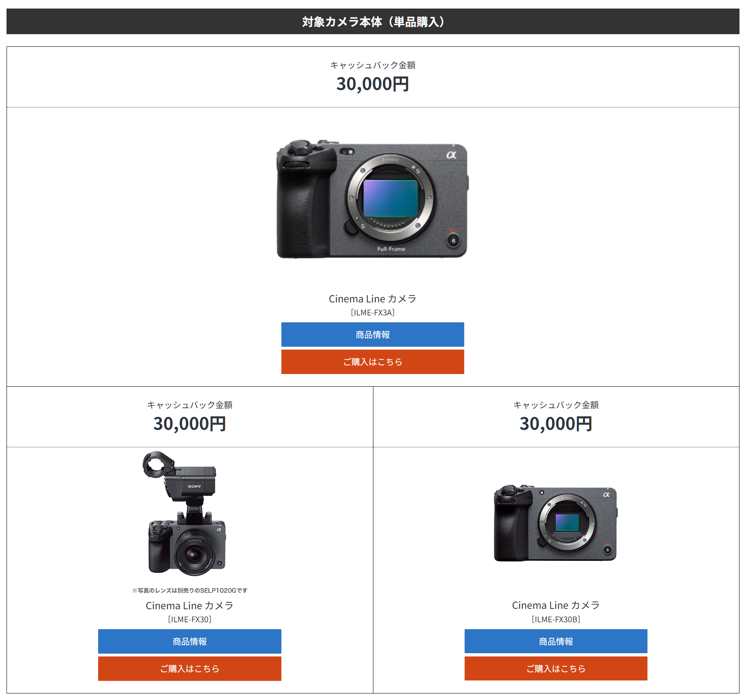The height and width of the screenshot is (700, 746).
Task: Click ご購入はこちら under ILME-FX30B
Action: 556,669
